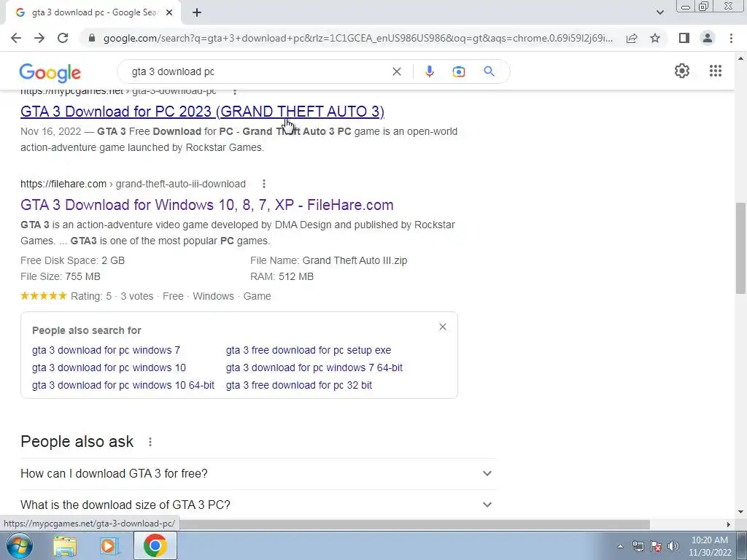Click the vertical page scrollbar thumb
747x560 pixels.
coord(740,248)
